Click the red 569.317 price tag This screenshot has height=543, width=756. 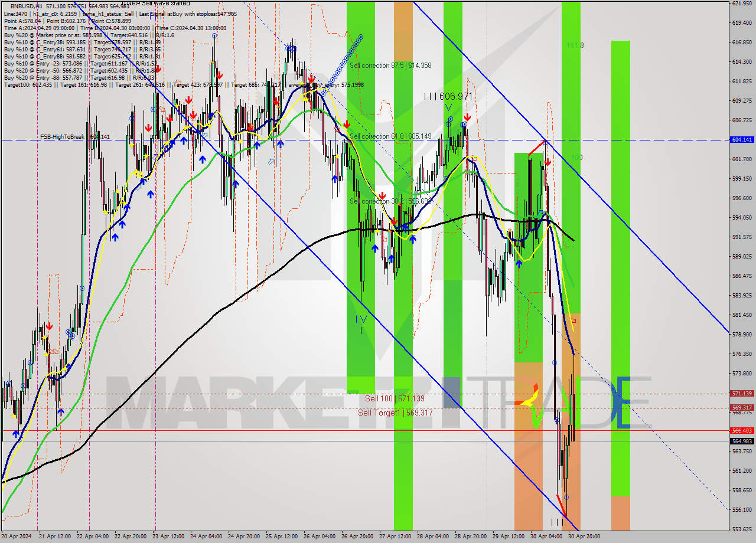[x=742, y=408]
